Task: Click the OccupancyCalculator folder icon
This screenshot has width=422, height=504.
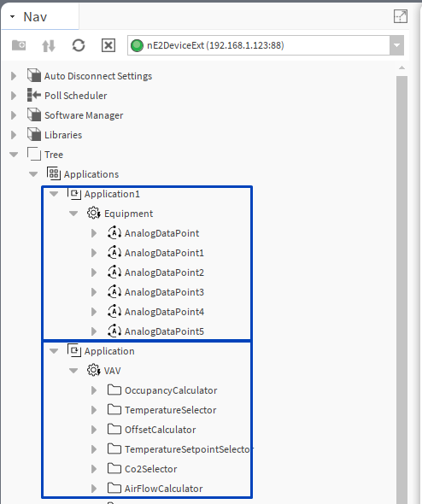Action: click(x=114, y=390)
